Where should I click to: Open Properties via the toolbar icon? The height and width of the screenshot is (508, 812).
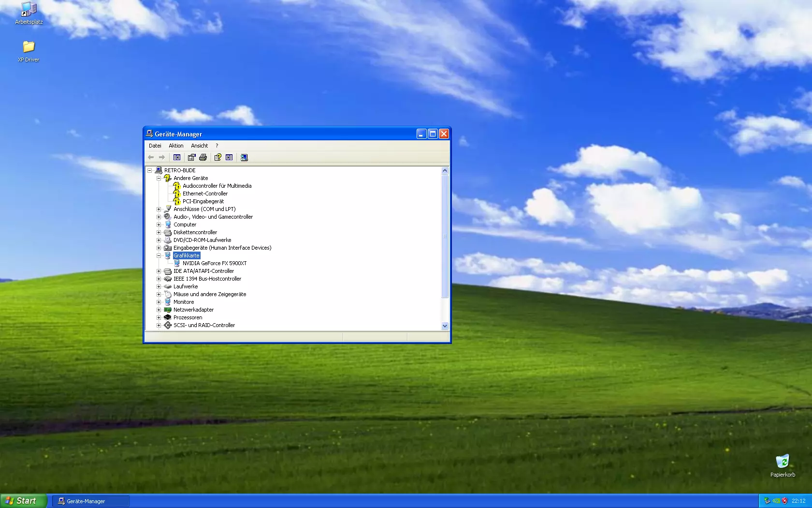click(191, 157)
